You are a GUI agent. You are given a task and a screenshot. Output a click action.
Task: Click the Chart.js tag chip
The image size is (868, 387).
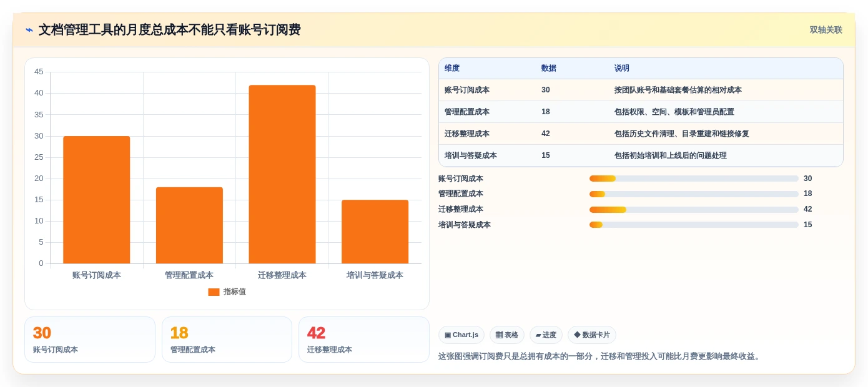(461, 335)
